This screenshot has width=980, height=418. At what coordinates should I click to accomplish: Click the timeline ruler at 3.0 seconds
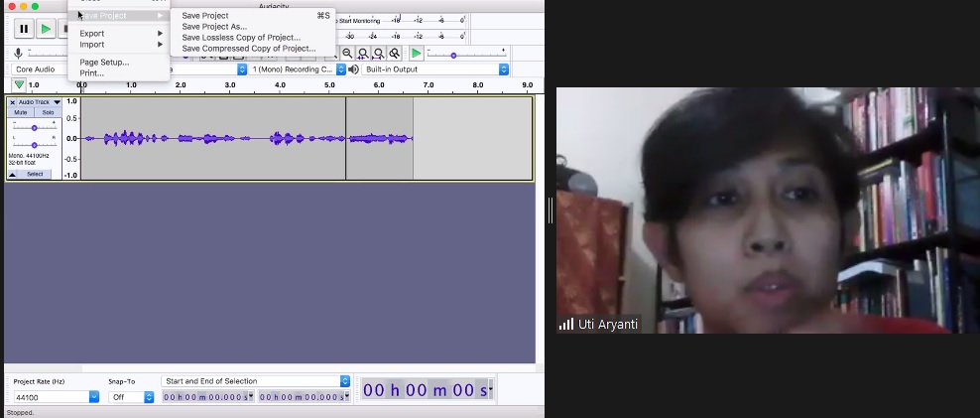click(230, 85)
